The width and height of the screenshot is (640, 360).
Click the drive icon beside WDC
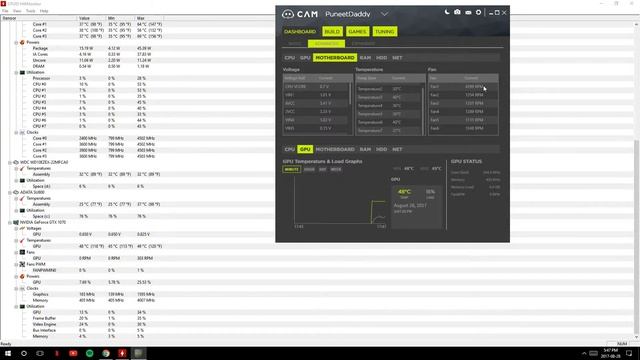[x=16, y=162]
